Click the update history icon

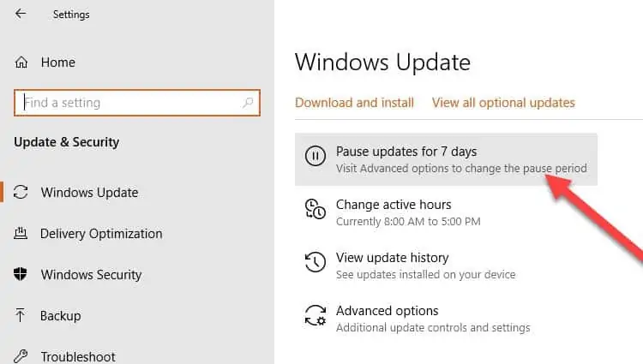click(x=315, y=262)
